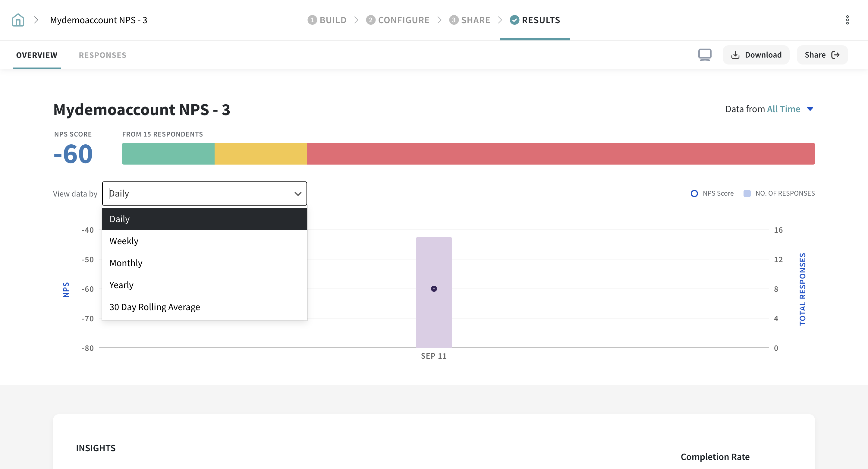Screen dimensions: 868x469
Task: Choose the 30 Day Rolling Average option
Action: click(x=155, y=307)
